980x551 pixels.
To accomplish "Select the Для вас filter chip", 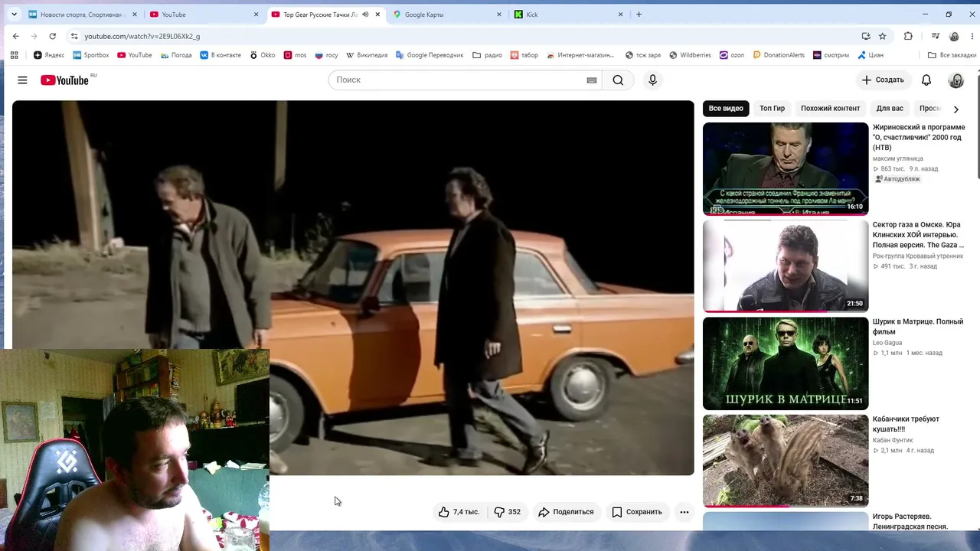I will (x=890, y=109).
